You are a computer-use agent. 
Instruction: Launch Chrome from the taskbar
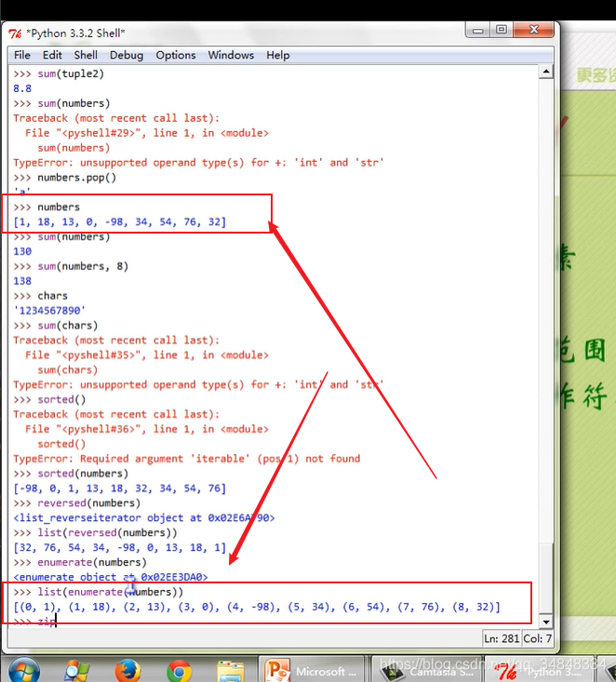click(180, 671)
